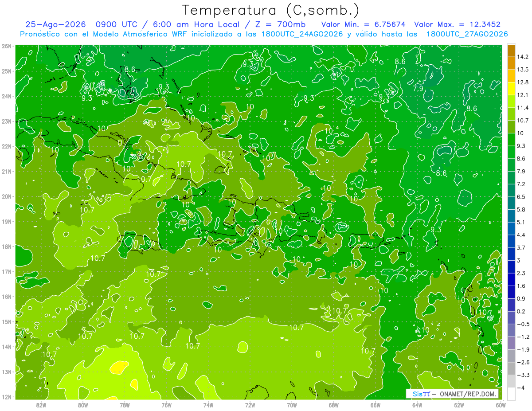532x411 pixels.
Task: Click the white swatch below -4
Action: [x=511, y=394]
